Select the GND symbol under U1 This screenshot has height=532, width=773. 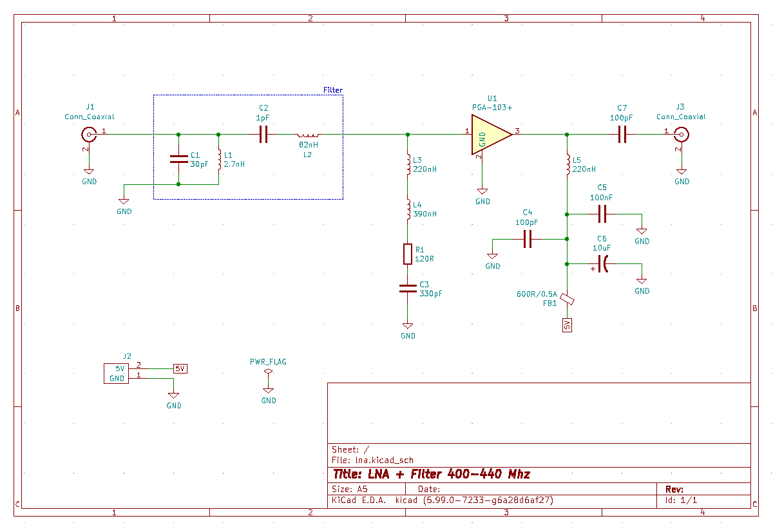pos(482,196)
